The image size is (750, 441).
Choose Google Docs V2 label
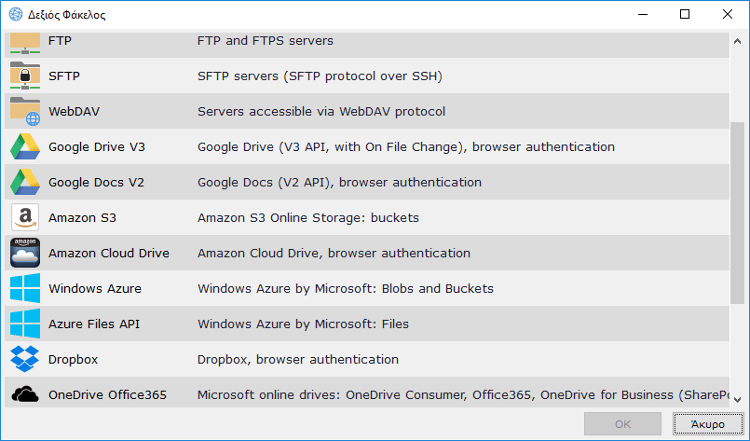click(x=96, y=182)
